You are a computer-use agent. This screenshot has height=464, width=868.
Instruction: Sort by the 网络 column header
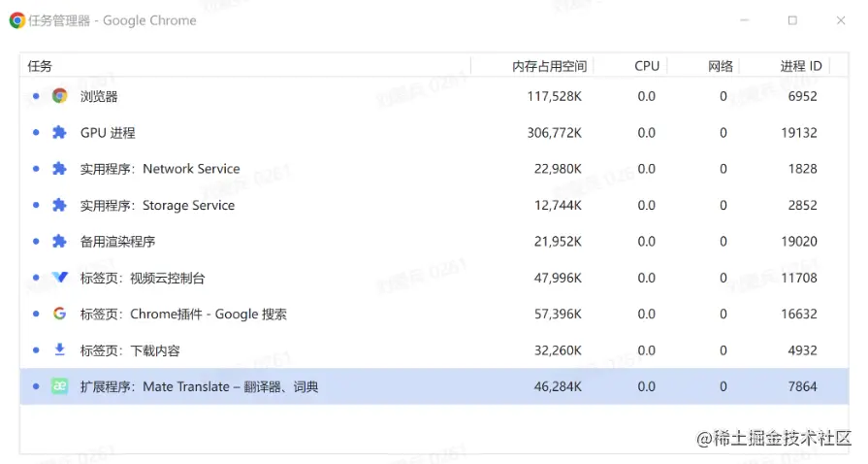click(703, 66)
